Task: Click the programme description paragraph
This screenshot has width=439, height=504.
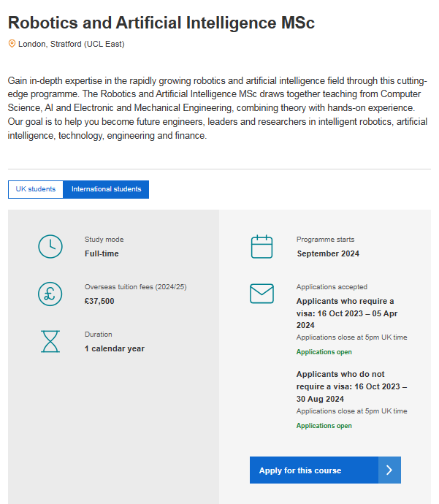Action: point(218,108)
